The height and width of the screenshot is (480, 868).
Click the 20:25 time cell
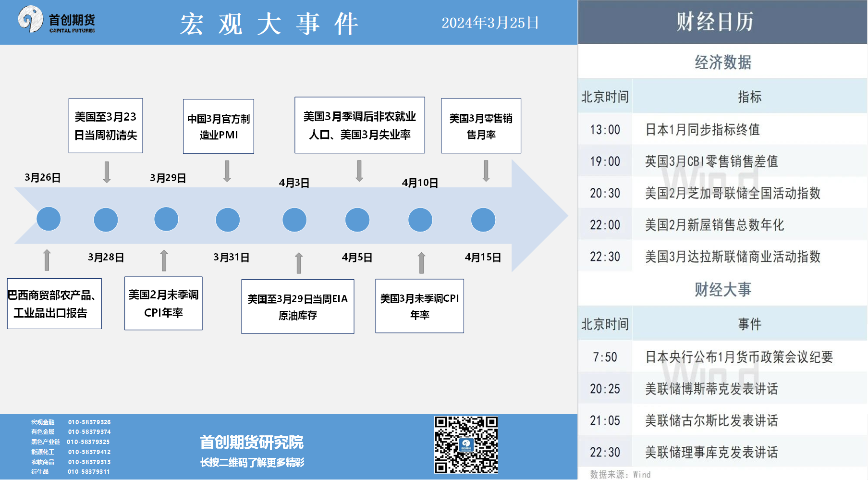(605, 388)
